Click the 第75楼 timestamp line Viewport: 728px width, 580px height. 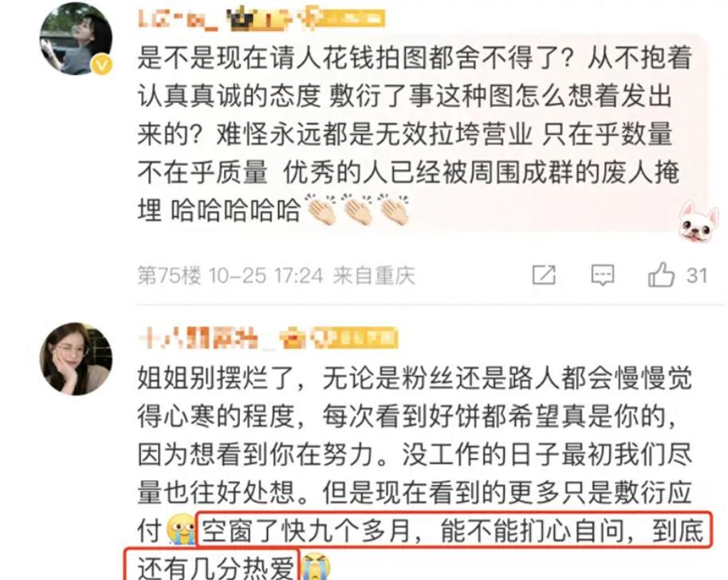276,275
